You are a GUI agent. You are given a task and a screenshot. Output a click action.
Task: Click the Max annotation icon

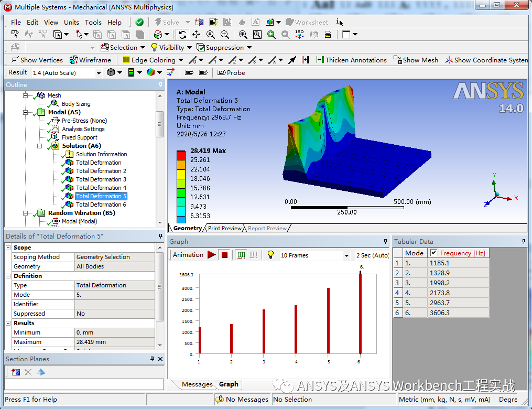[x=189, y=73]
